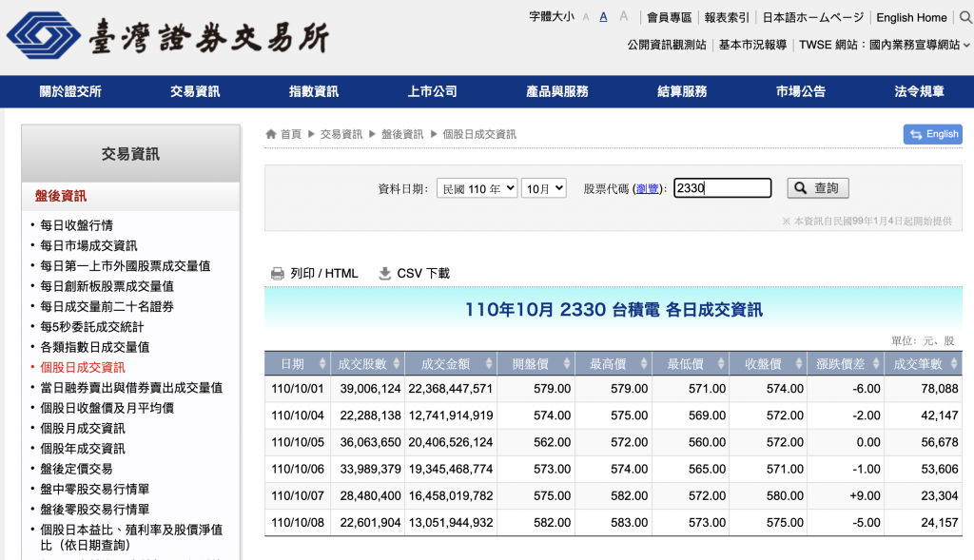The height and width of the screenshot is (560, 974).
Task: Open 盤後定價交易 sidebar item
Action: point(76,469)
